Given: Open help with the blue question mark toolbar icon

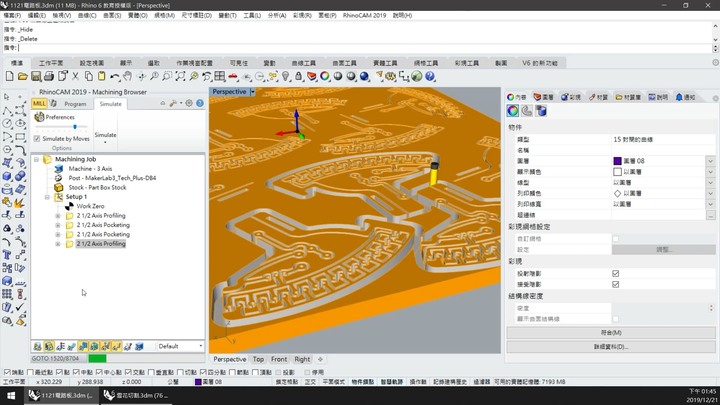Looking at the screenshot, I should tap(430, 76).
